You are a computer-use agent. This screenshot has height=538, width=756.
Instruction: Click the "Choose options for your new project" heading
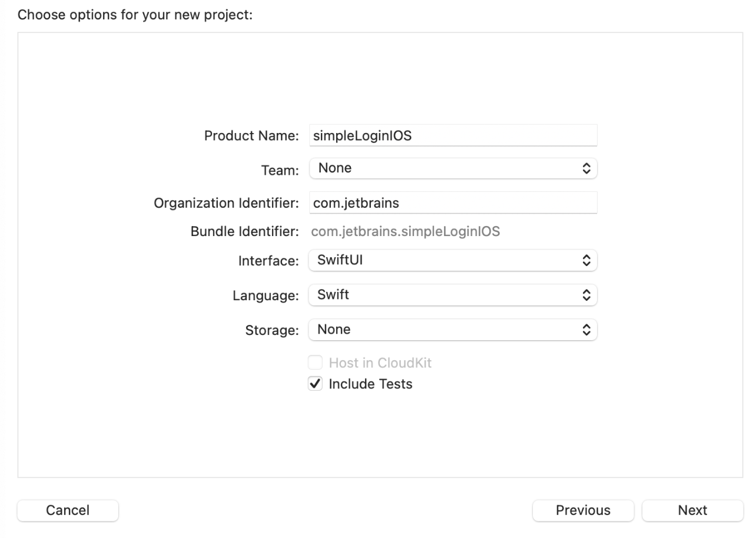point(135,15)
